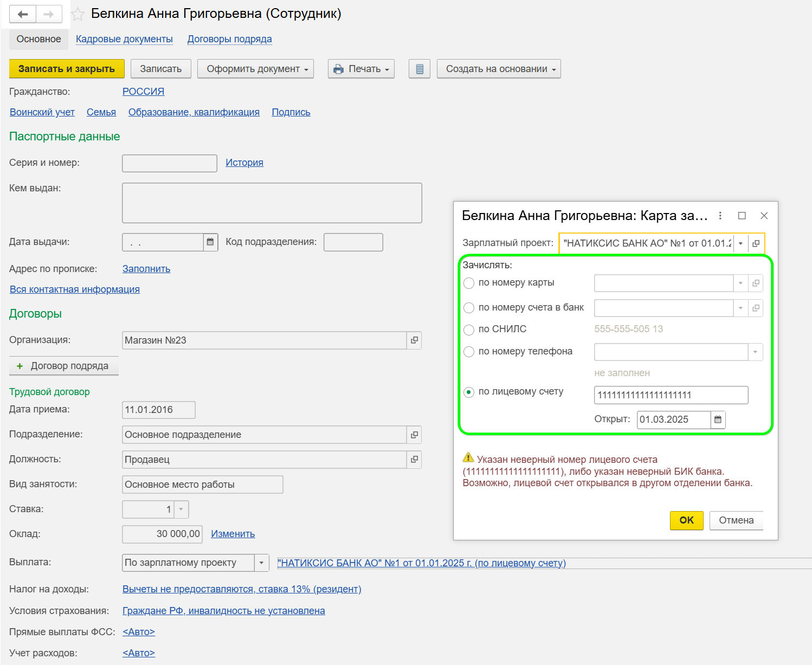Click Заполнить for registration address

[x=146, y=269]
